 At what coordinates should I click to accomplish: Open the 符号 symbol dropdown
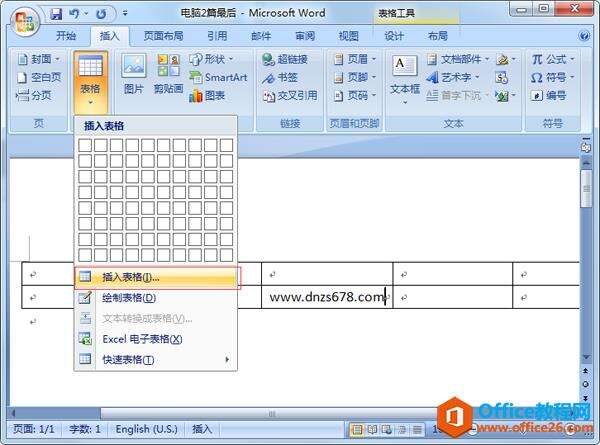(x=553, y=78)
